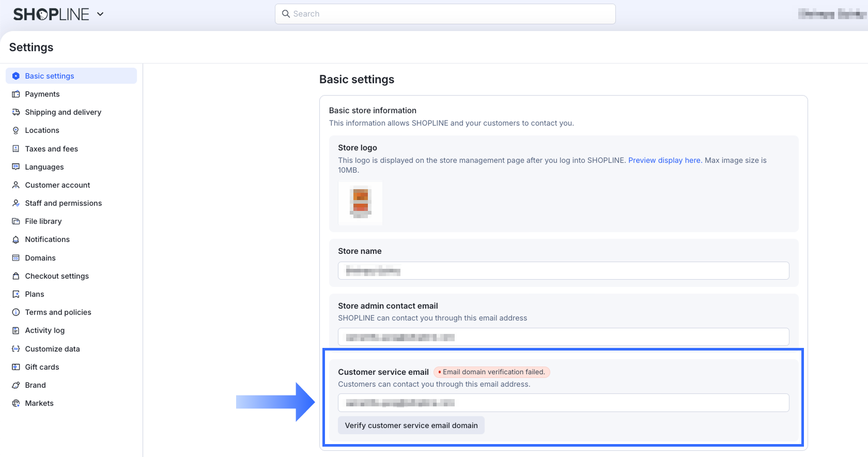
Task: Click the Domains icon
Action: pos(16,258)
